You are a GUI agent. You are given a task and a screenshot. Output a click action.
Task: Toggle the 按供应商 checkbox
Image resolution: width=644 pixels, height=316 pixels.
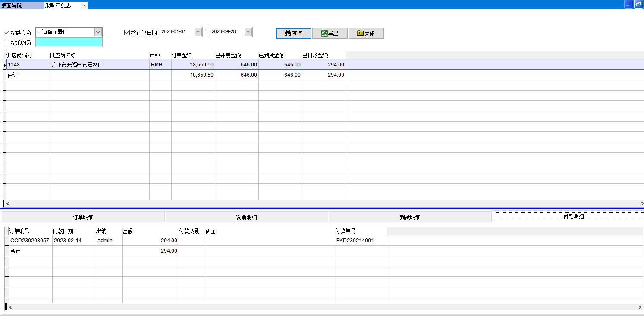tap(6, 33)
